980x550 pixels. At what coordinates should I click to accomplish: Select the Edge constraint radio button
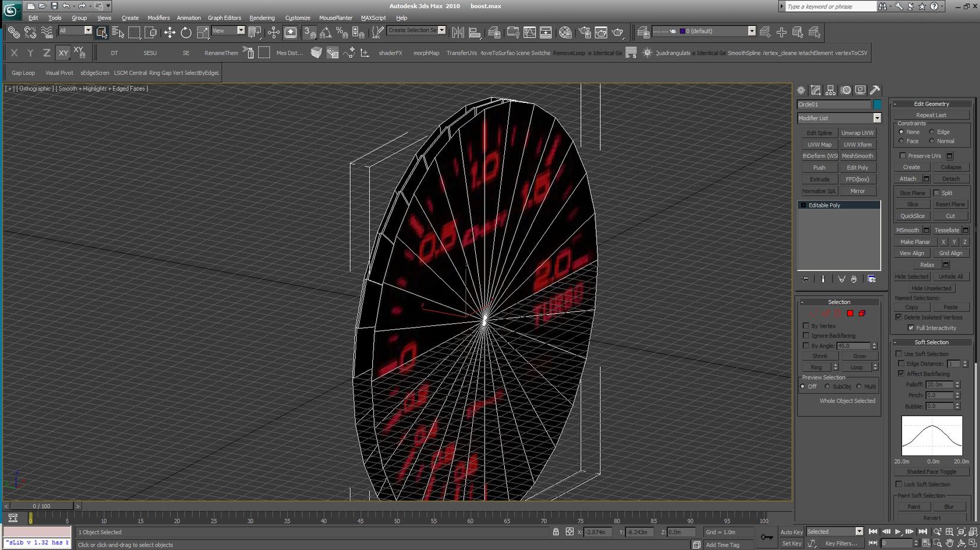(x=932, y=132)
